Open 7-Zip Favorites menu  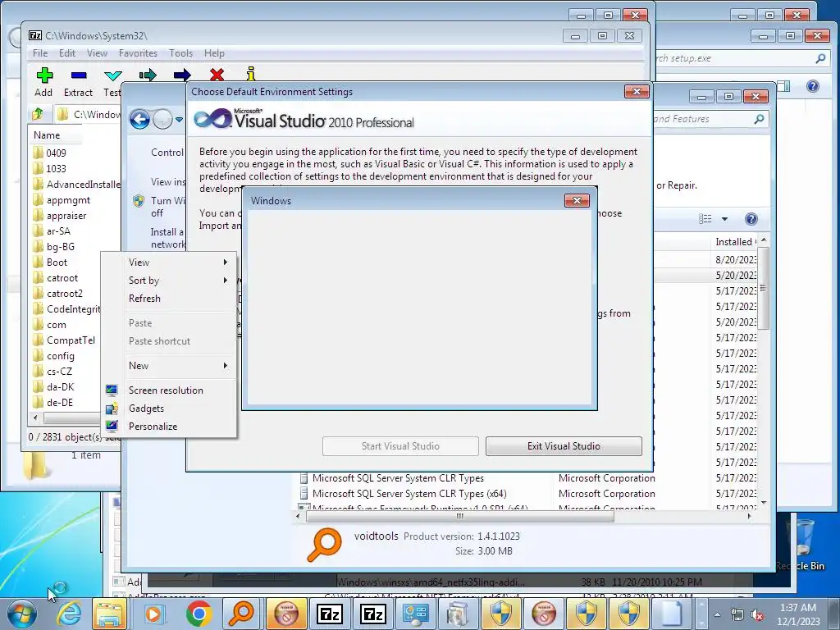(x=138, y=53)
